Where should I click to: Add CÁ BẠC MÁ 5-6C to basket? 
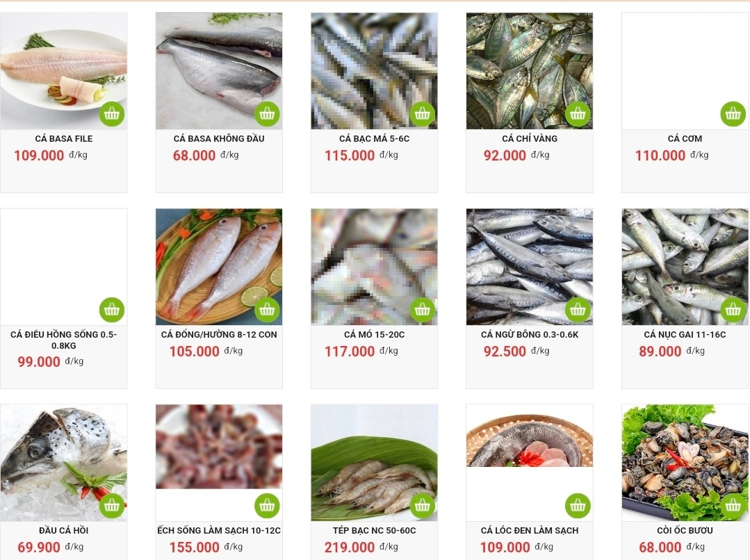click(423, 114)
